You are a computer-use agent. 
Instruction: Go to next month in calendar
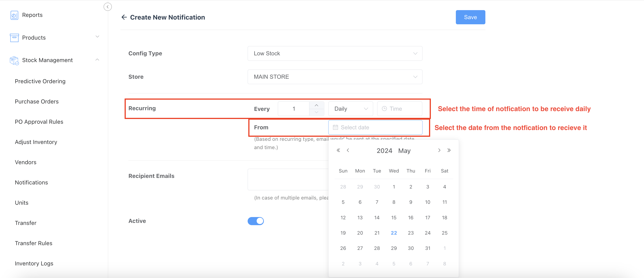[x=439, y=150]
